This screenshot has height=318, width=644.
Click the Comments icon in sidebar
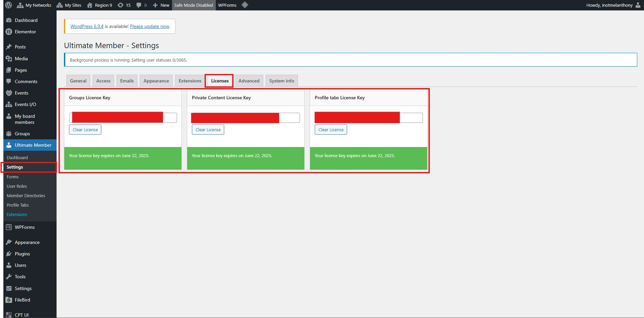[x=9, y=81]
